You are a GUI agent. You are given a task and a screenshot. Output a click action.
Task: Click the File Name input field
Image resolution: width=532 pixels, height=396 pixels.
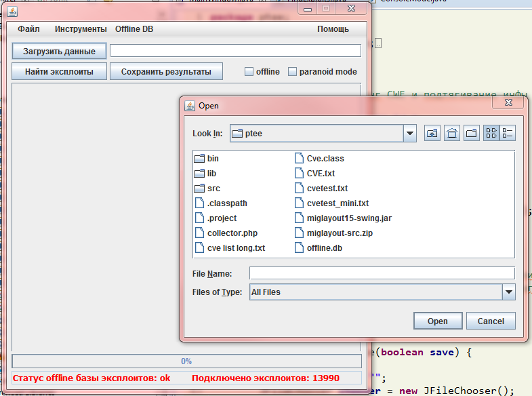point(382,273)
